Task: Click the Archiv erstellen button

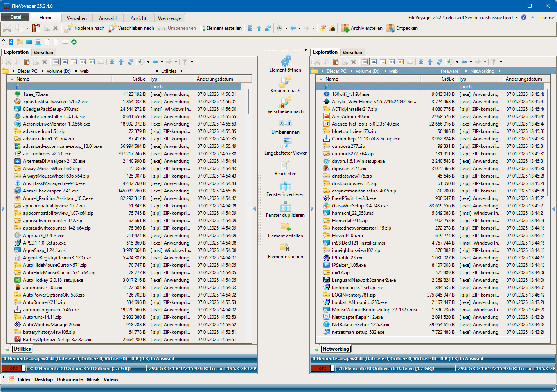Action: click(x=361, y=28)
